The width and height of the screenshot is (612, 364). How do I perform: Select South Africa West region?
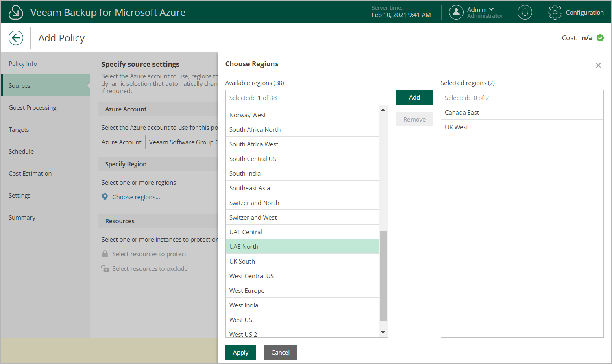[302, 144]
